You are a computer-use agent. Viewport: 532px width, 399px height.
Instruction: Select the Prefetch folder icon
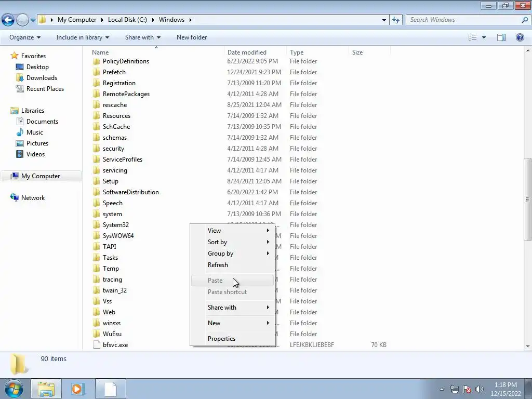click(96, 72)
